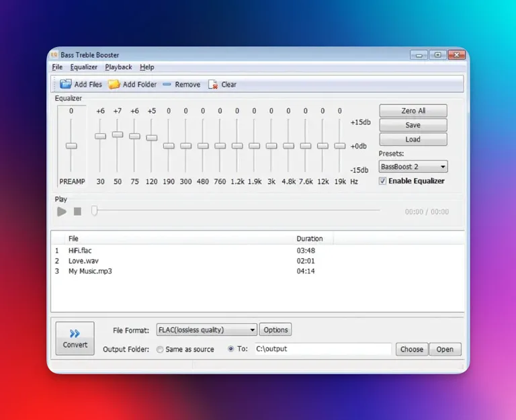Viewport: 516px width, 420px height.
Task: Expand the File Format dropdown
Action: click(207, 330)
